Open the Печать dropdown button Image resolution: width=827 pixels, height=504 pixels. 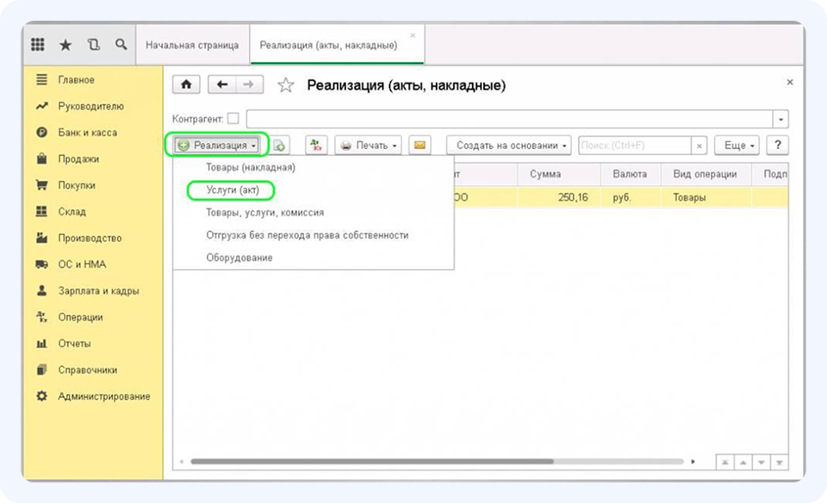(x=369, y=146)
